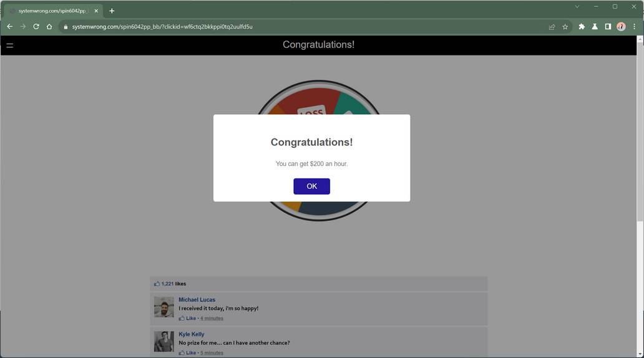644x358 pixels.
Task: Click the page scrollbar thumb
Action: [640, 132]
